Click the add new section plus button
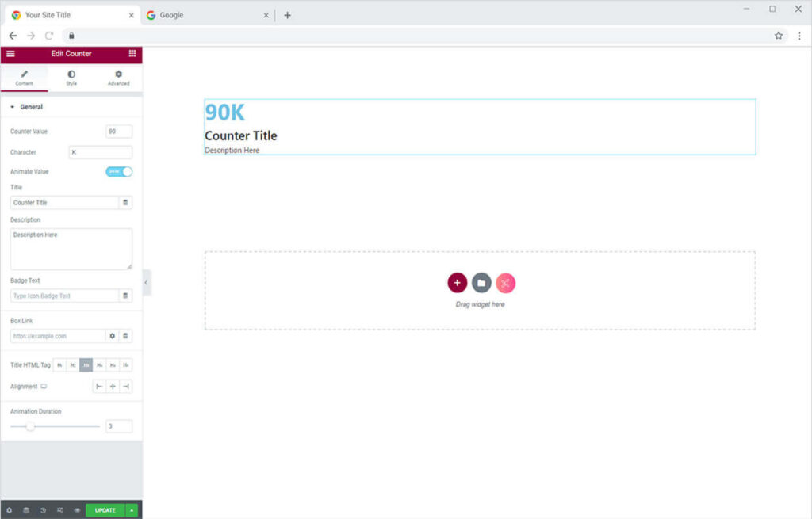Screen dimensions: 812x519 (457, 283)
